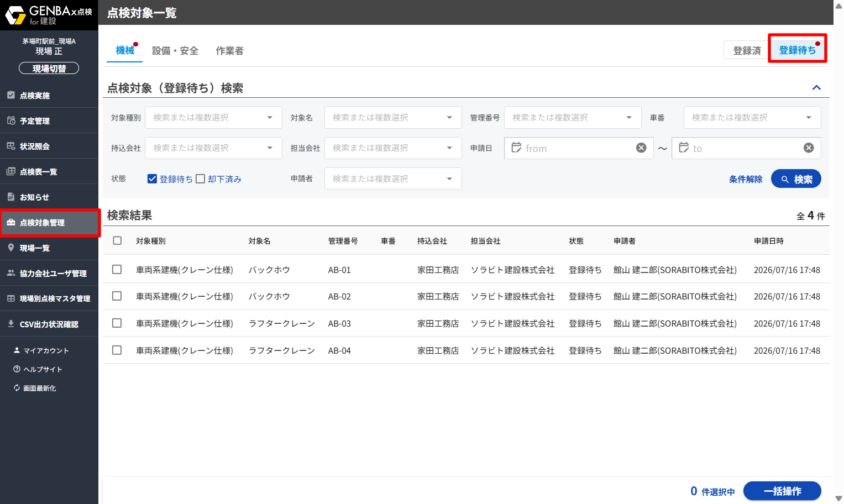Click the GENBAx点検 logo icon
The image size is (844, 504).
pyautogui.click(x=15, y=15)
